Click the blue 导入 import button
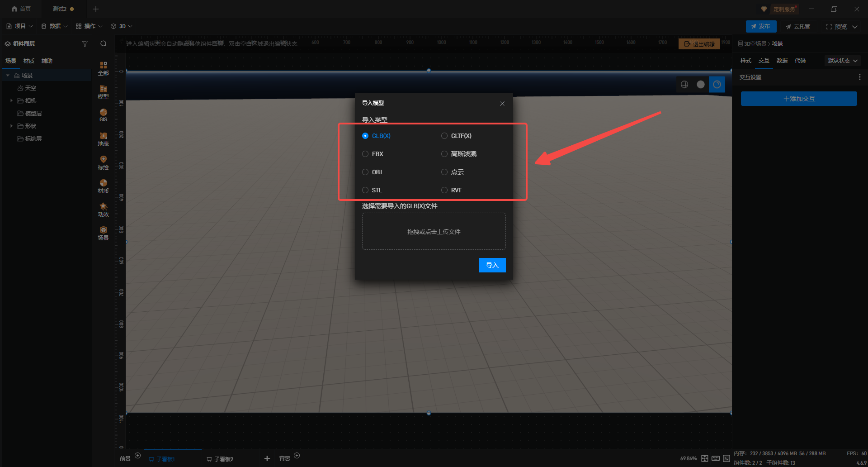The width and height of the screenshot is (868, 467). click(x=492, y=265)
